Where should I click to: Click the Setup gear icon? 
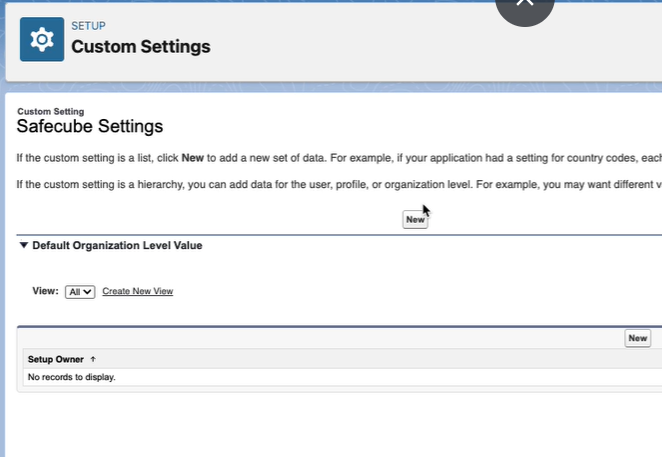click(x=42, y=39)
